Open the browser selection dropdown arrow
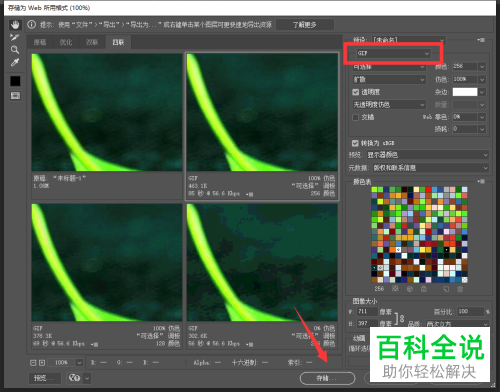 (x=87, y=378)
